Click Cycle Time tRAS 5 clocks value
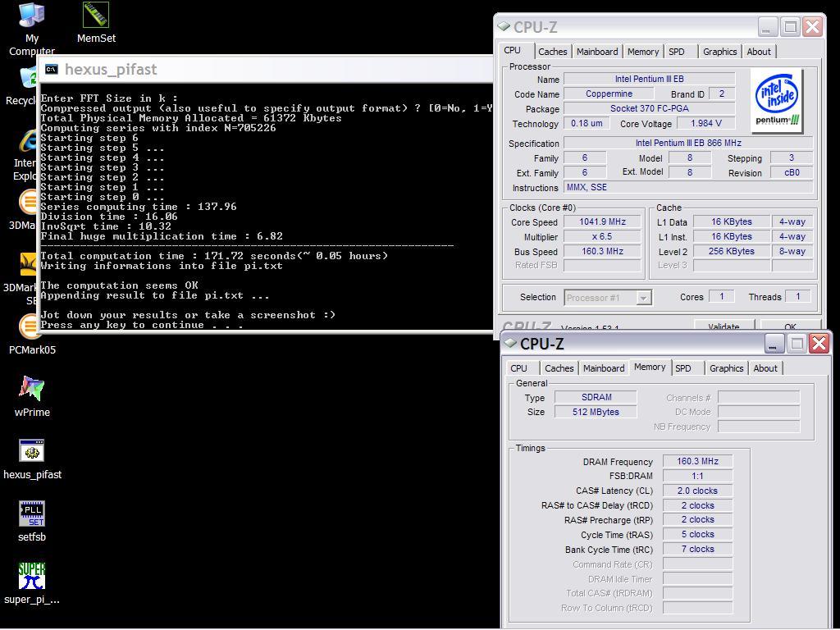The height and width of the screenshot is (630, 840). pyautogui.click(x=697, y=534)
